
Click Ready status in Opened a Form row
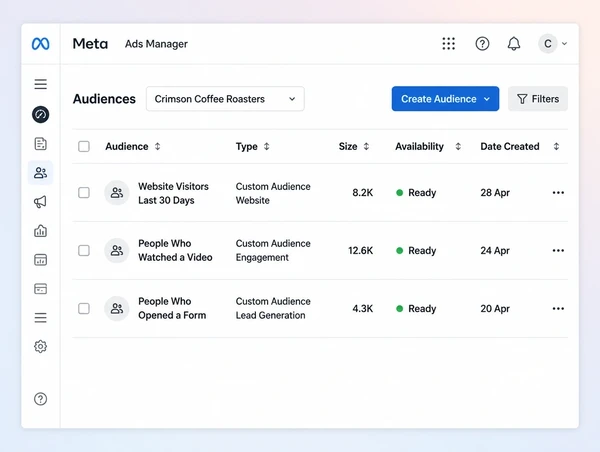point(416,308)
